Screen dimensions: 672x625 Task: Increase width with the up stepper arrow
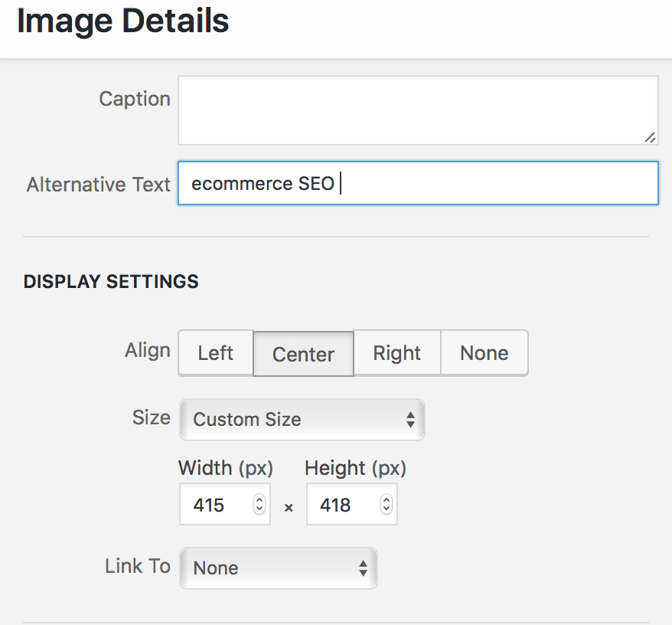coord(259,499)
